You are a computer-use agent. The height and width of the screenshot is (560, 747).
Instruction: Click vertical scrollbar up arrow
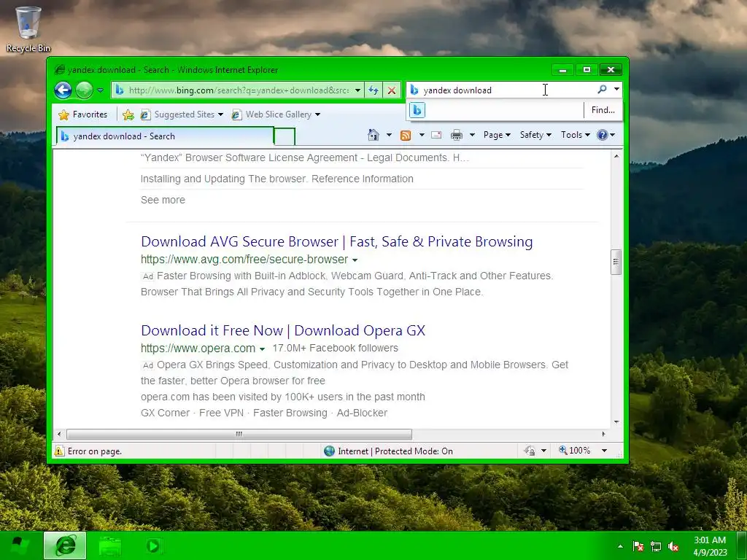click(x=616, y=156)
